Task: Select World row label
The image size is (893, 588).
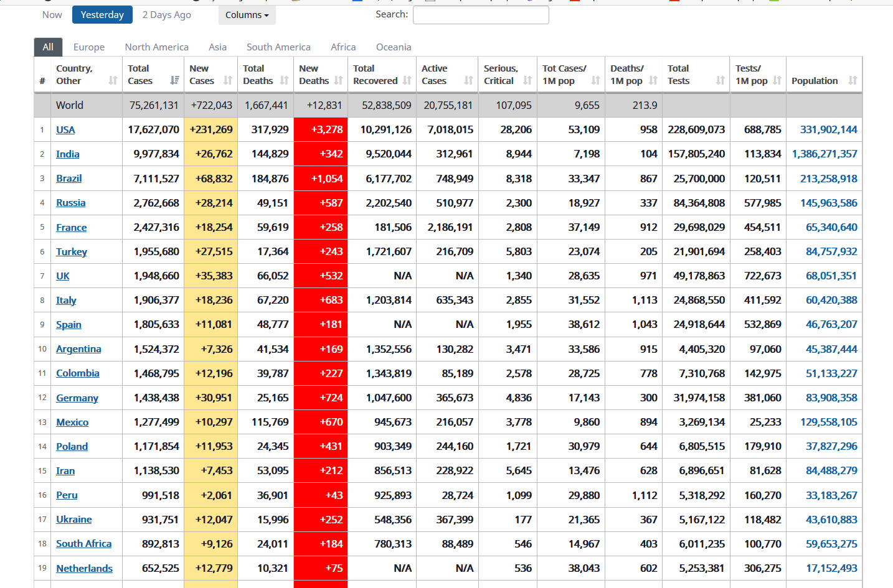Action: tap(70, 106)
